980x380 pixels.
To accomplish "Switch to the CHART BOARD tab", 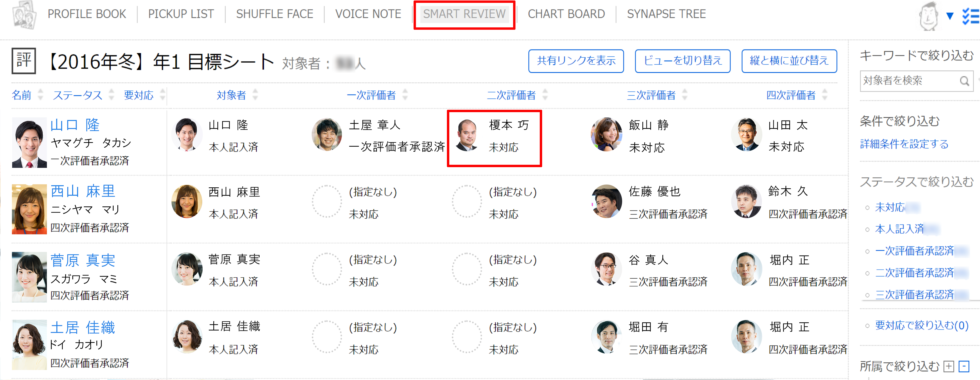I will tap(566, 14).
